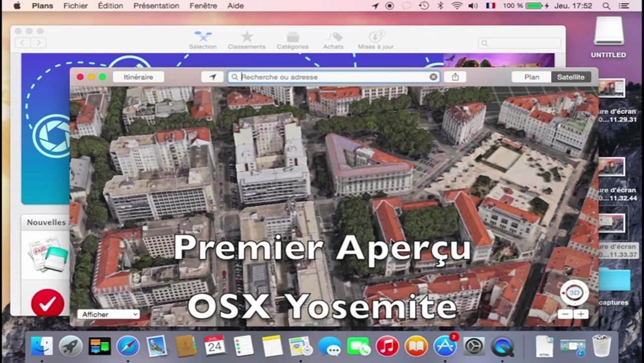Switch map view to Plan
This screenshot has height=363, width=644.
(x=531, y=77)
